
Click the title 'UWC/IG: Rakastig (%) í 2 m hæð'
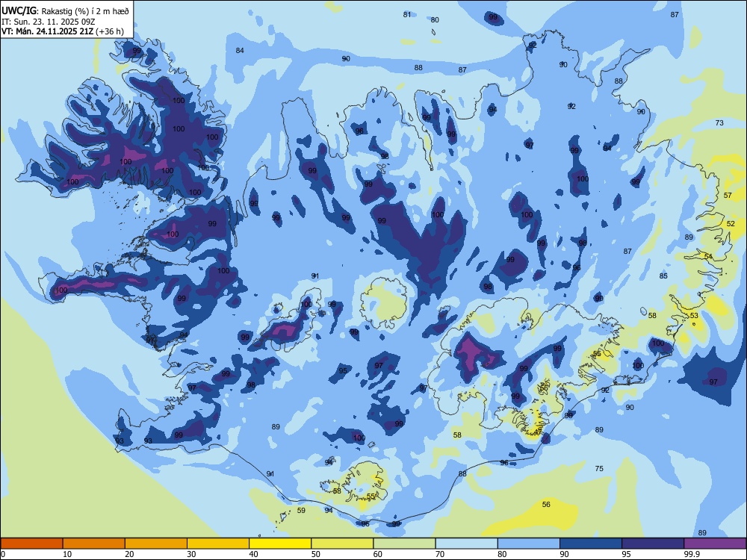coord(65,10)
